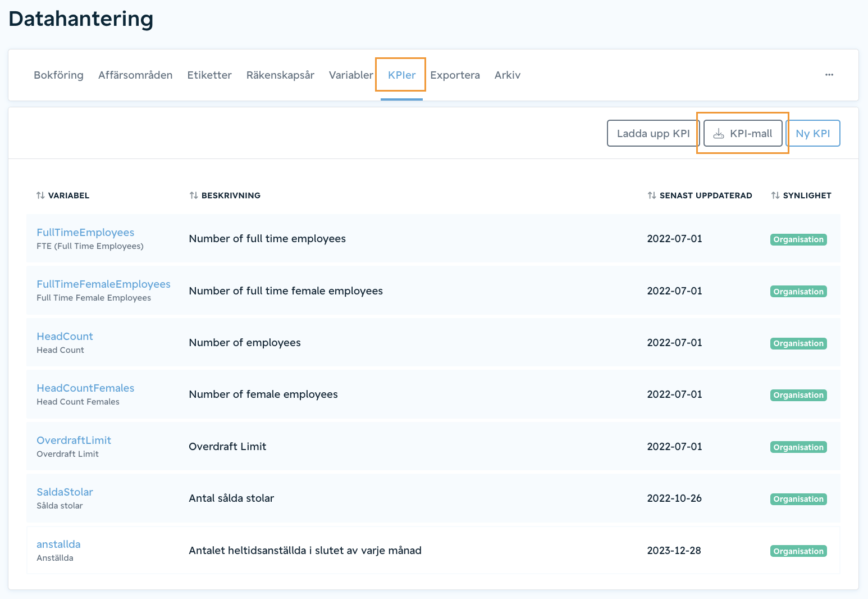Click the sort arrows icon beside VARIABEL
The height and width of the screenshot is (599, 868).
tap(40, 196)
